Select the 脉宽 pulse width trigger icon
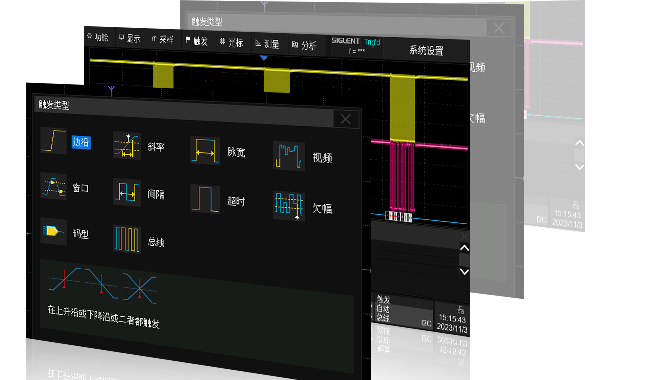 pyautogui.click(x=205, y=150)
